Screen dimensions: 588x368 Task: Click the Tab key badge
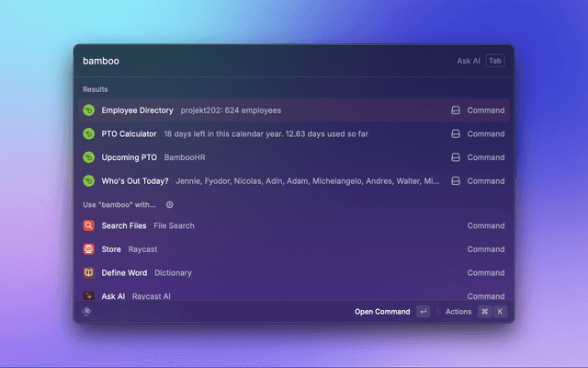[495, 61]
